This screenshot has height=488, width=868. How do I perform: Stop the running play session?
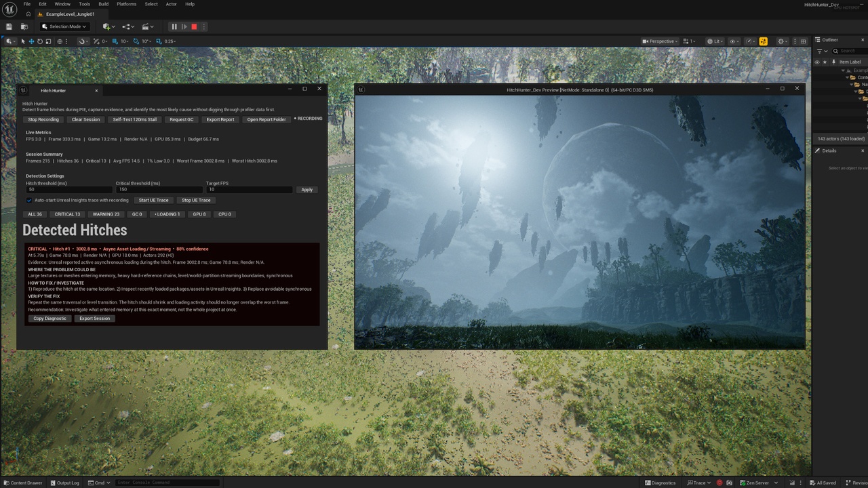194,26
